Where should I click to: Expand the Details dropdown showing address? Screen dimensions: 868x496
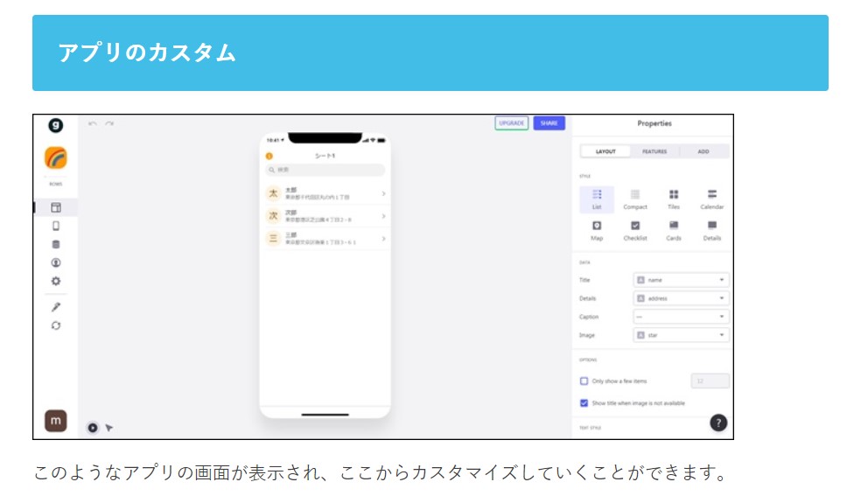click(x=681, y=298)
